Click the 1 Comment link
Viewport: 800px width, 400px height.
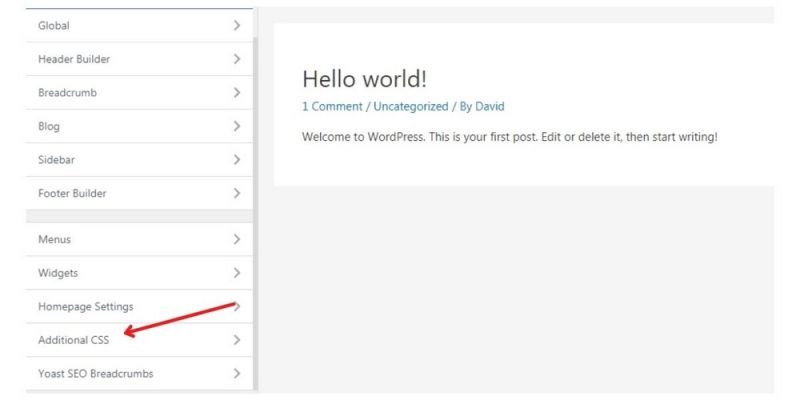tap(332, 107)
